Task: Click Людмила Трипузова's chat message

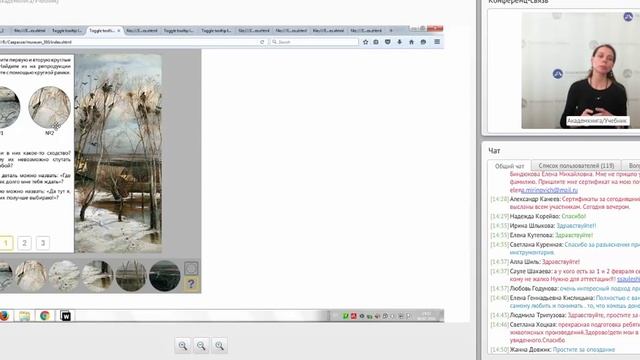Action: coord(565,315)
